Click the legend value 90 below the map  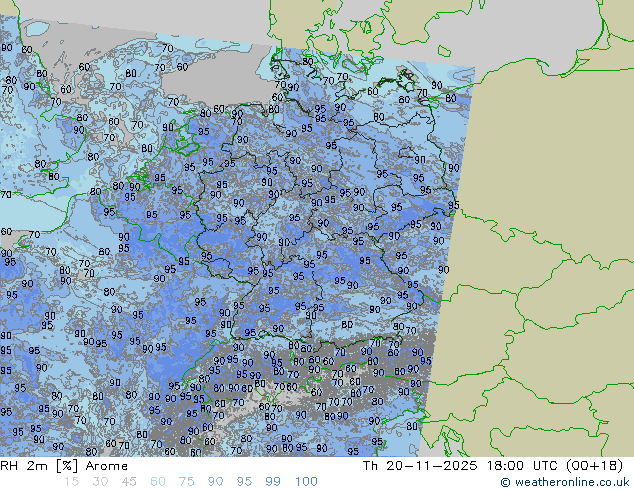pyautogui.click(x=215, y=482)
